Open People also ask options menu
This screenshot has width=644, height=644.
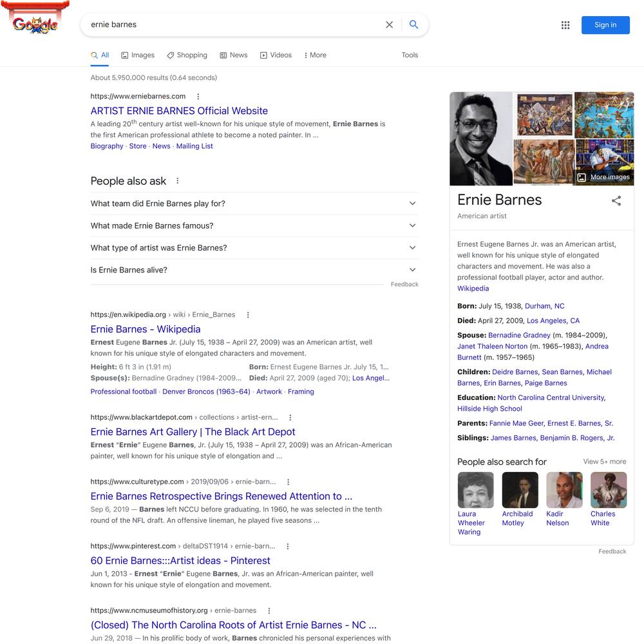(x=178, y=181)
